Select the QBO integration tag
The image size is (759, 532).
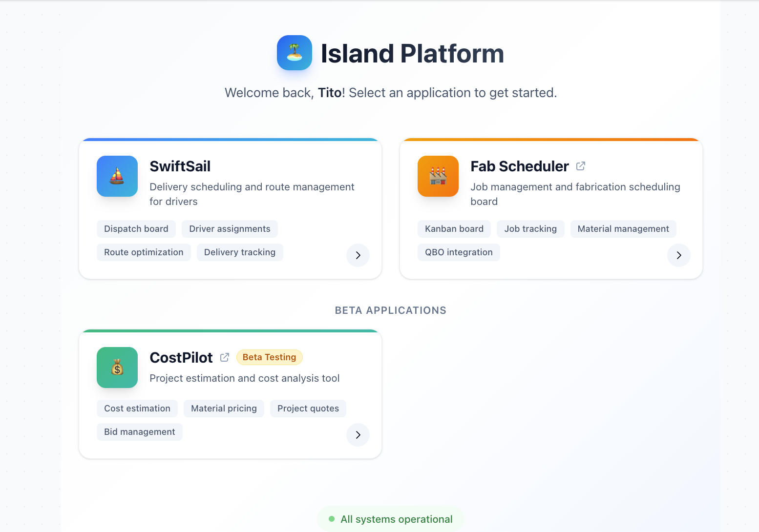[459, 252]
